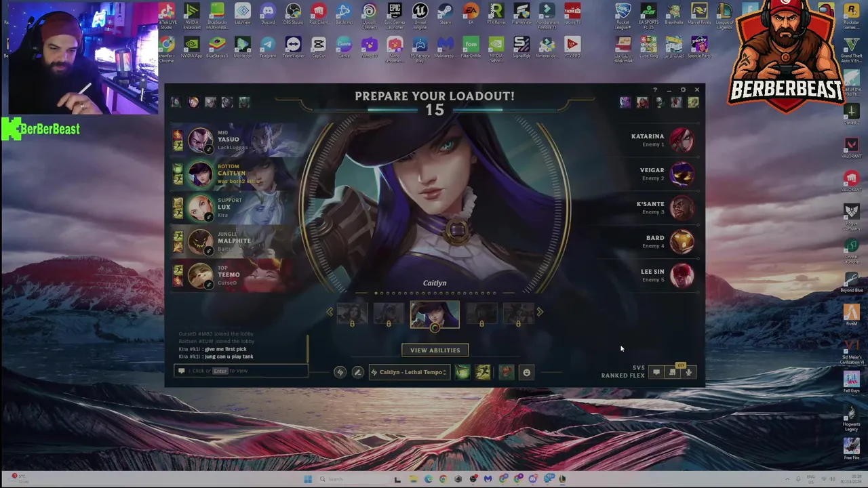Screen dimensions: 868x488
Task: Click Veigar enemy portrait
Action: [682, 174]
